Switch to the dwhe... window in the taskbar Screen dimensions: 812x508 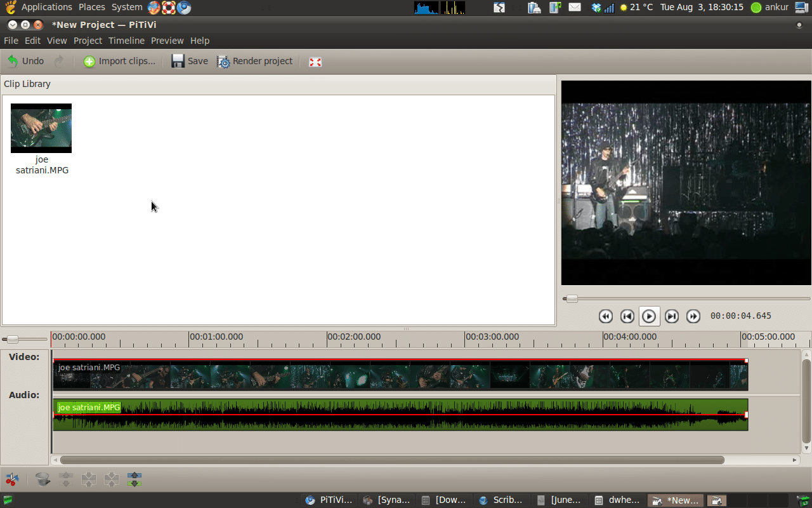618,500
